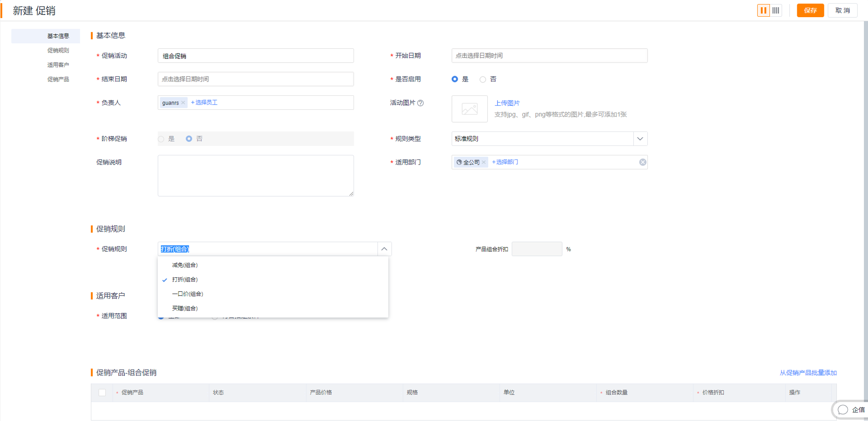
Task: Open the 企信 chat bubble
Action: 850,410
